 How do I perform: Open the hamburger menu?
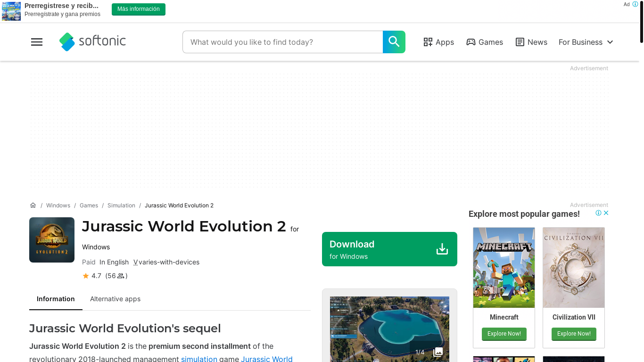coord(37,42)
